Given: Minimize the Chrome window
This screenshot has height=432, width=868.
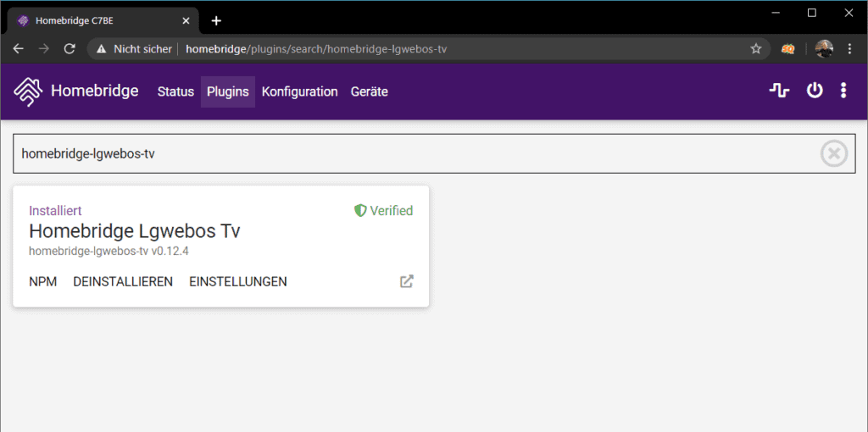Looking at the screenshot, I should tap(776, 14).
